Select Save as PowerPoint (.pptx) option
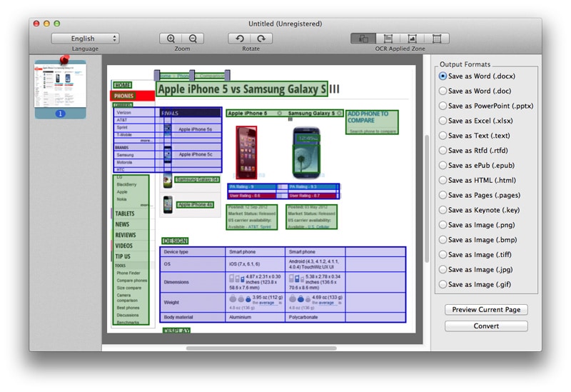Viewport: 571px width, 392px height. point(486,106)
